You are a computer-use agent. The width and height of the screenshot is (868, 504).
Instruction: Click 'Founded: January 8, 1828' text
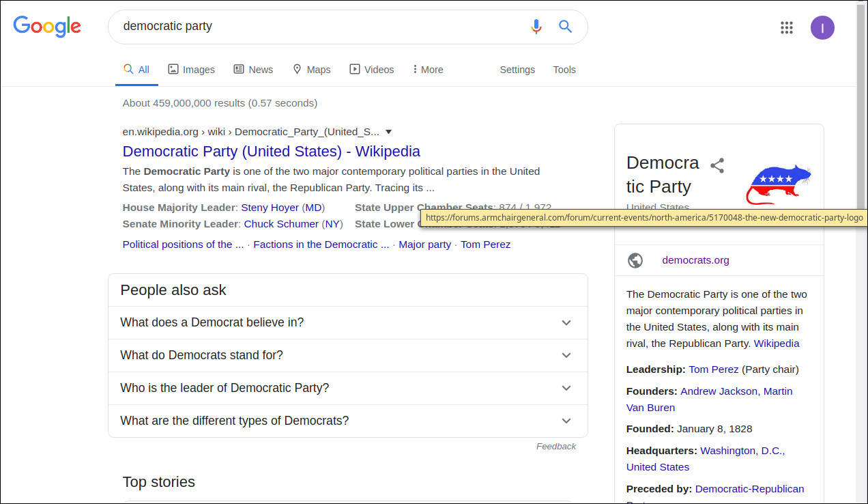click(x=689, y=429)
